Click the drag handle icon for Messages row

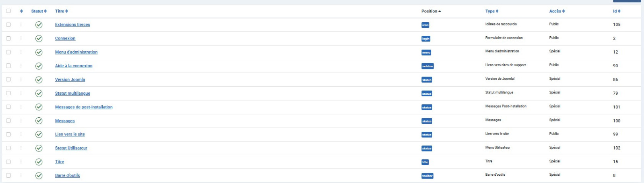(21, 121)
